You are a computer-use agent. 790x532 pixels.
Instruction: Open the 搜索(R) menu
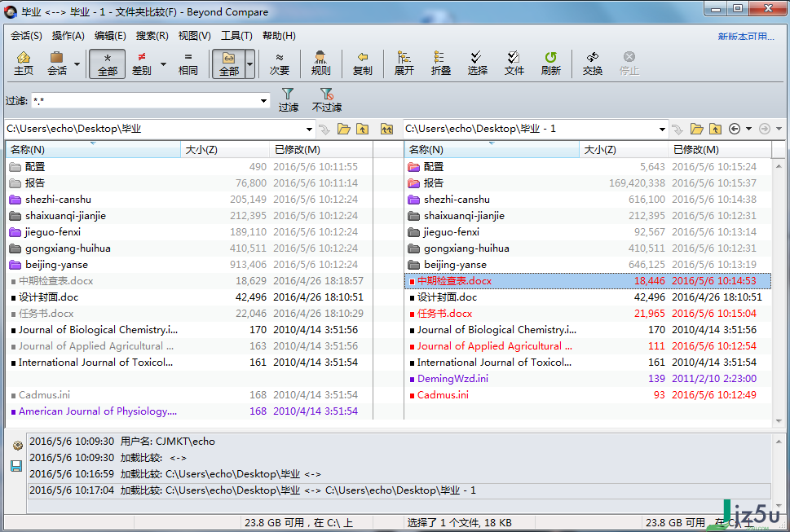(x=152, y=36)
